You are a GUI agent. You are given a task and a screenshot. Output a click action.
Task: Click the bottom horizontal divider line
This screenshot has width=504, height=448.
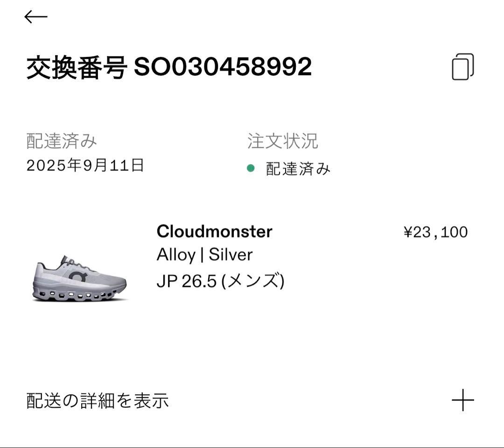(252, 447)
